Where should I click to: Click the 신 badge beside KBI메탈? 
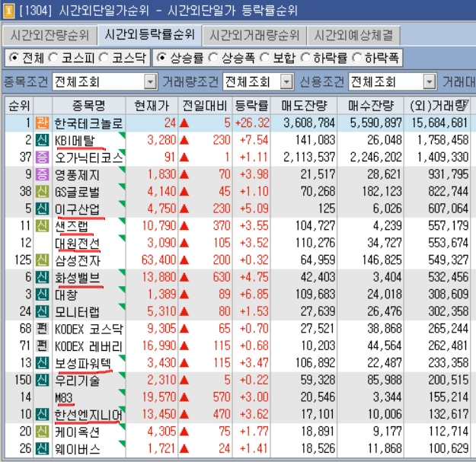point(42,140)
